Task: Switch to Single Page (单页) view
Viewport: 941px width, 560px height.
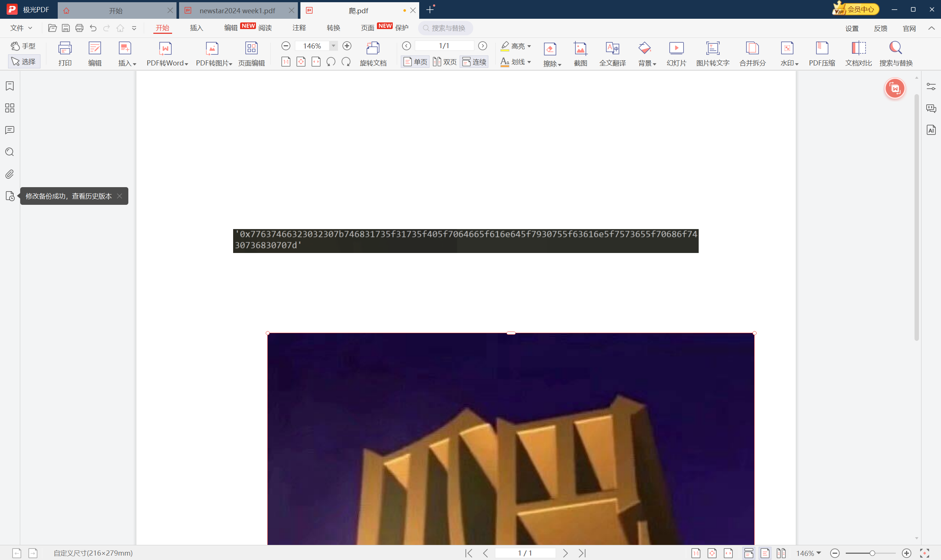Action: click(415, 62)
